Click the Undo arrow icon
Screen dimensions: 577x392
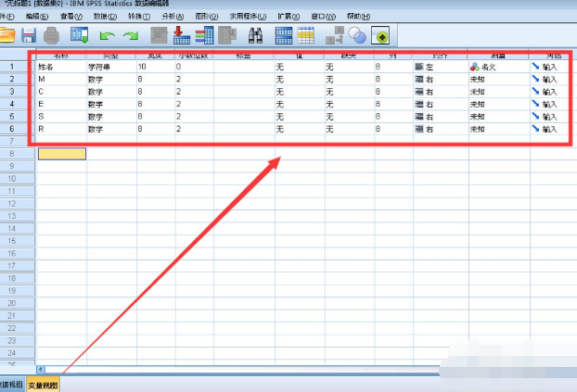pyautogui.click(x=107, y=35)
